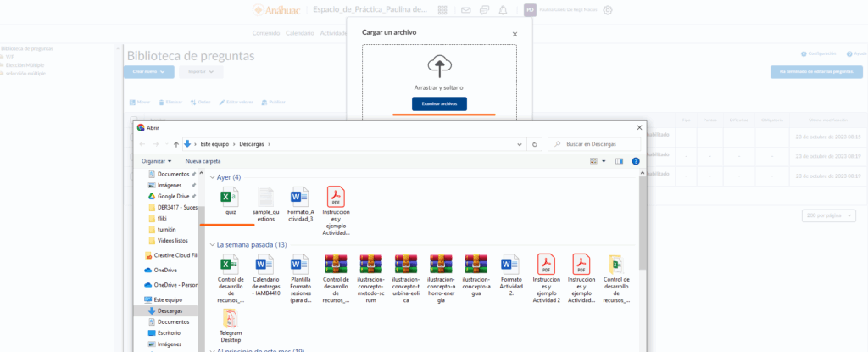Open the help icon in file dialog
This screenshot has width=868, height=352.
pos(635,160)
